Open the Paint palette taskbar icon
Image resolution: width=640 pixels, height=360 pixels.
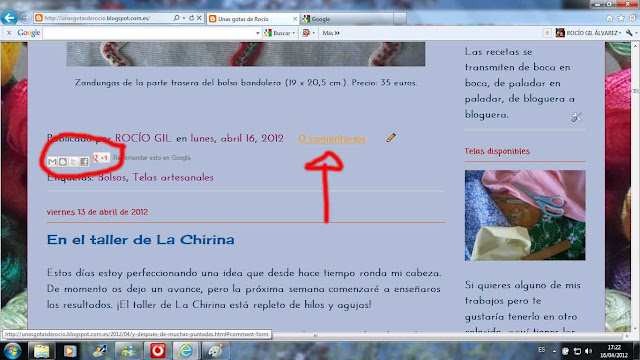click(x=215, y=351)
